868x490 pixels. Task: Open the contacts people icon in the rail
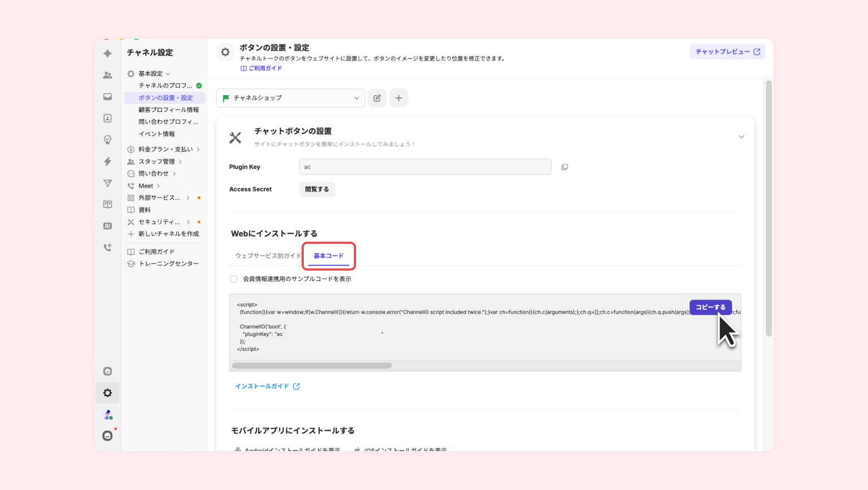[x=107, y=75]
